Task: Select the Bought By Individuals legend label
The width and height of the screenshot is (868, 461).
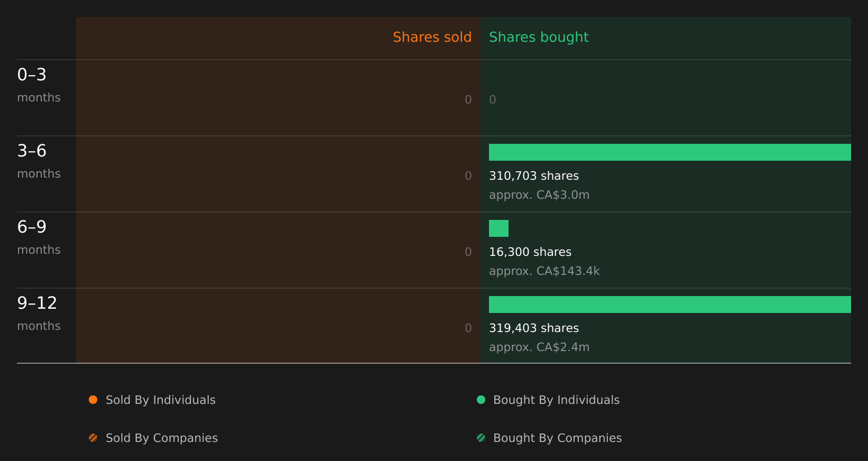Action: coord(556,400)
